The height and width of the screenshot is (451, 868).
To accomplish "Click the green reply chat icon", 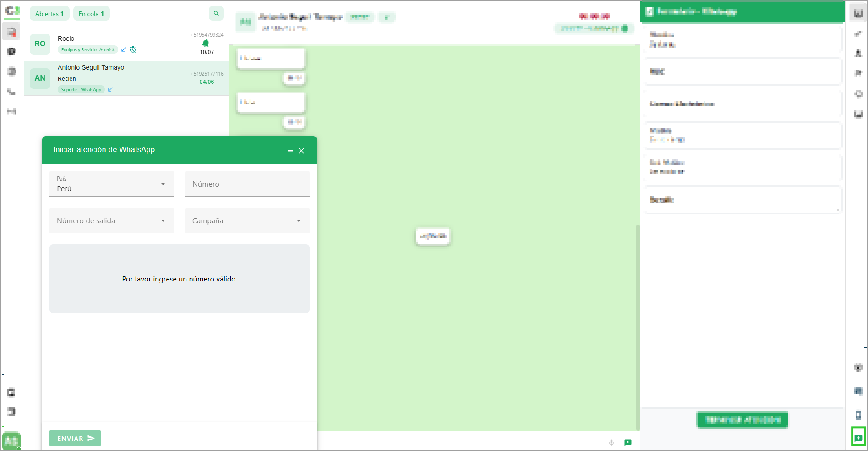I will click(628, 442).
